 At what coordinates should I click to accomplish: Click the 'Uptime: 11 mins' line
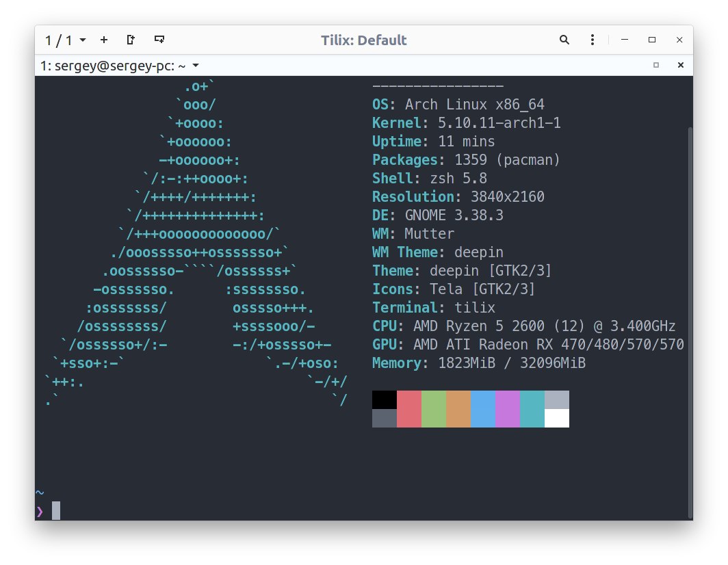pyautogui.click(x=433, y=142)
